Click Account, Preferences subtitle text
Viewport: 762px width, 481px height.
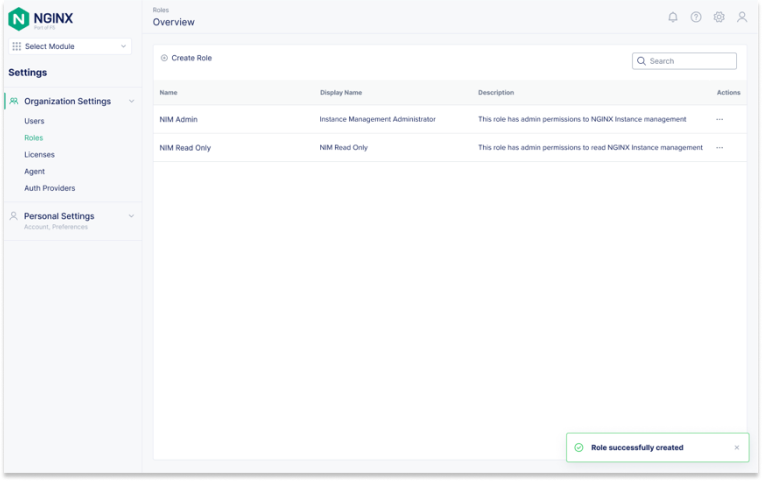(x=56, y=227)
